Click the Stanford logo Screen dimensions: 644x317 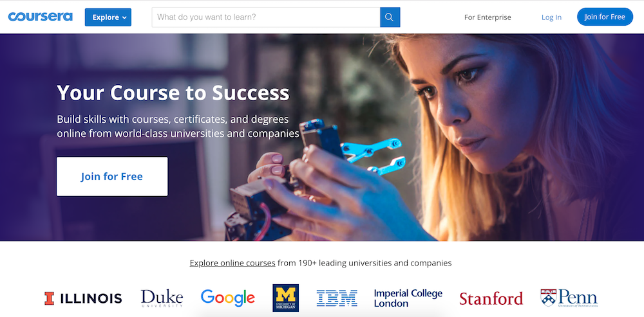pyautogui.click(x=491, y=298)
